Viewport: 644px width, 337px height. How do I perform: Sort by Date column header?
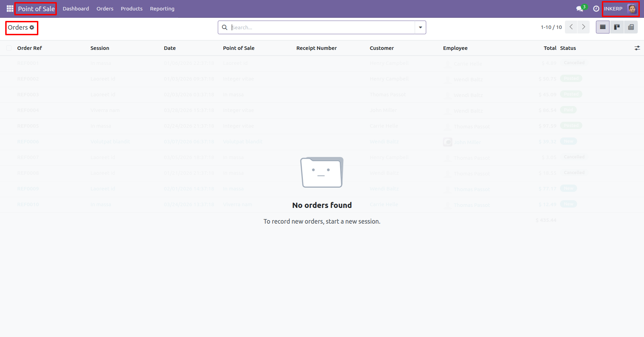(x=170, y=48)
